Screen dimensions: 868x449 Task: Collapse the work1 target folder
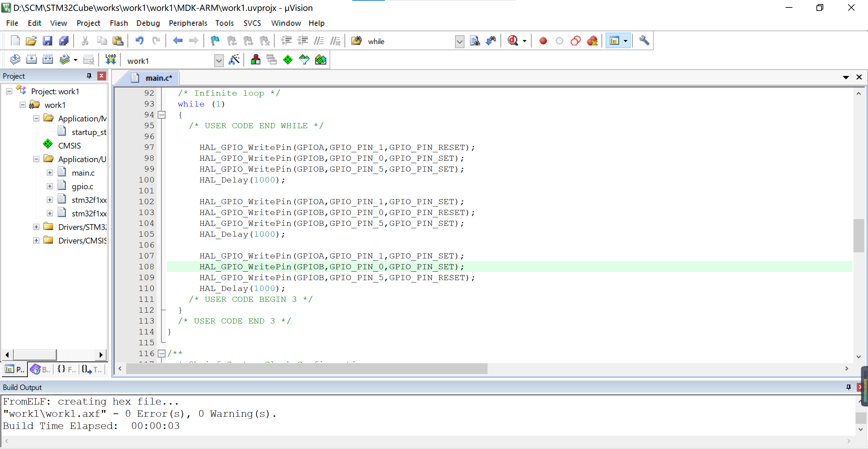(x=23, y=105)
